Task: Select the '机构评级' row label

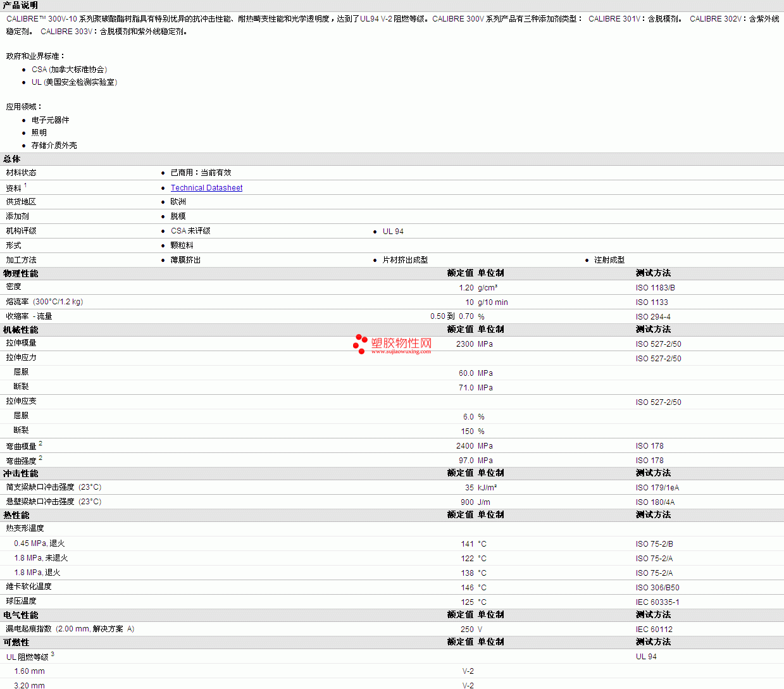Action: point(22,231)
